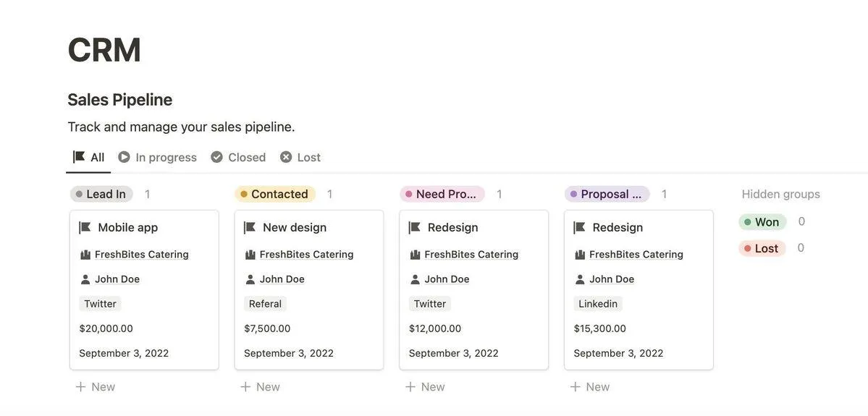Click the plus icon under Proposal column
The image size is (868, 416).
575,386
